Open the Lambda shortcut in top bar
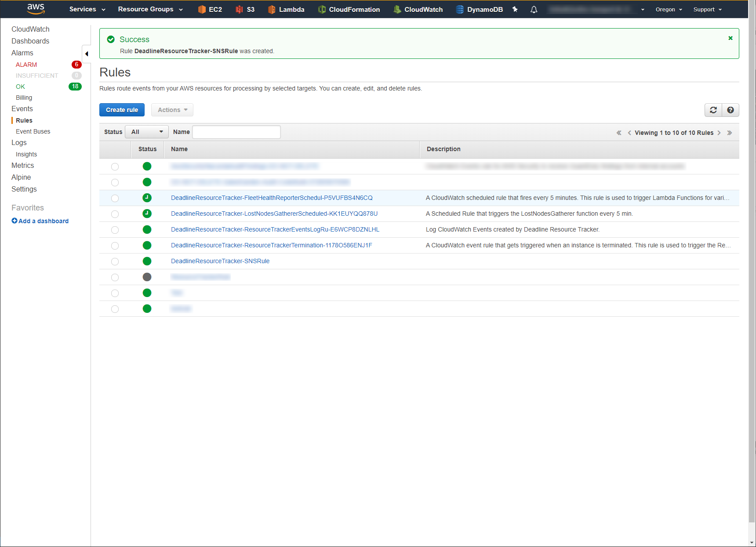756x547 pixels. tap(286, 9)
